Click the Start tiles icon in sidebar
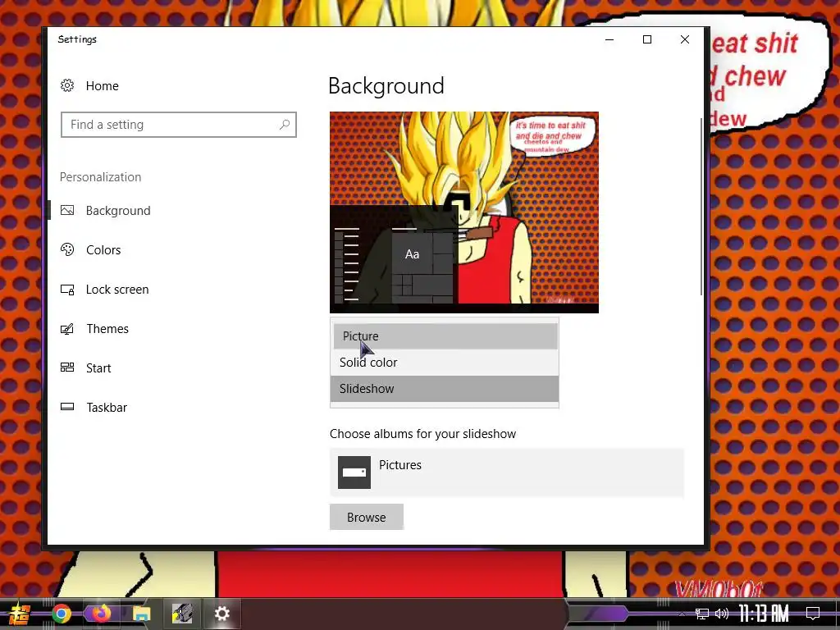The width and height of the screenshot is (840, 630). (x=67, y=367)
